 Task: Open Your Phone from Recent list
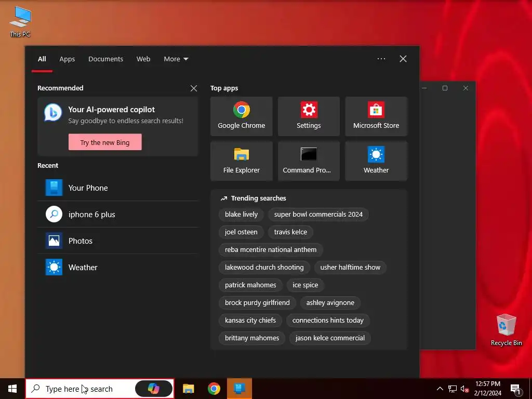click(118, 188)
